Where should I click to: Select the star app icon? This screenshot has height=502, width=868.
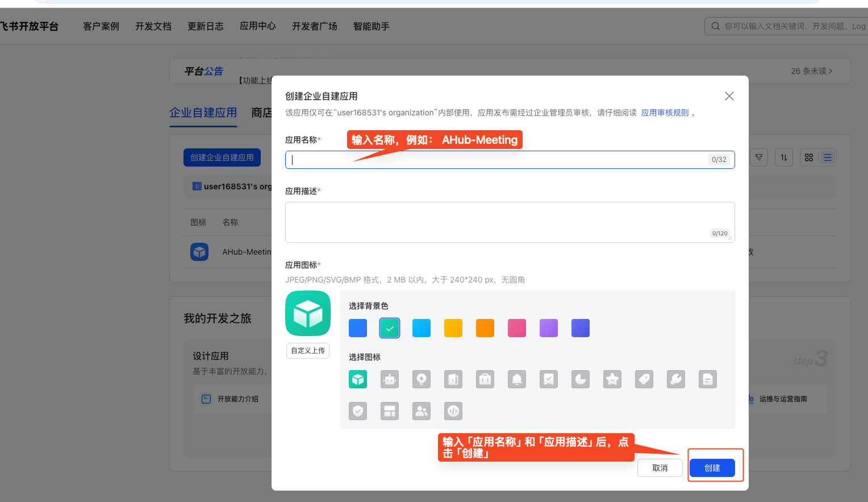(612, 379)
